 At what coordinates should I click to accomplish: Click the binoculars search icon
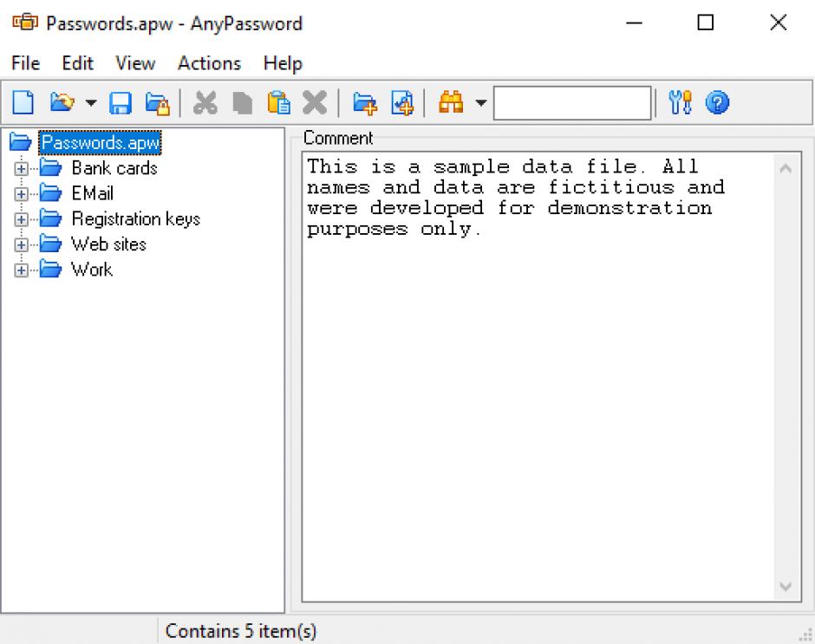pos(451,102)
